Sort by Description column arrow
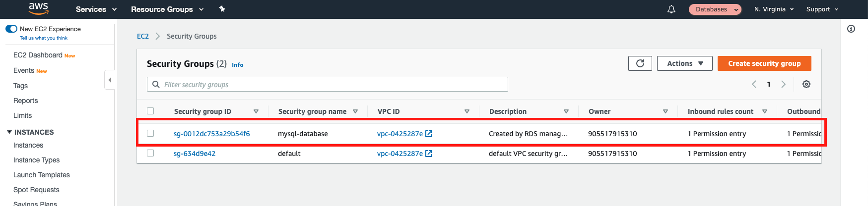868x206 pixels. 566,111
